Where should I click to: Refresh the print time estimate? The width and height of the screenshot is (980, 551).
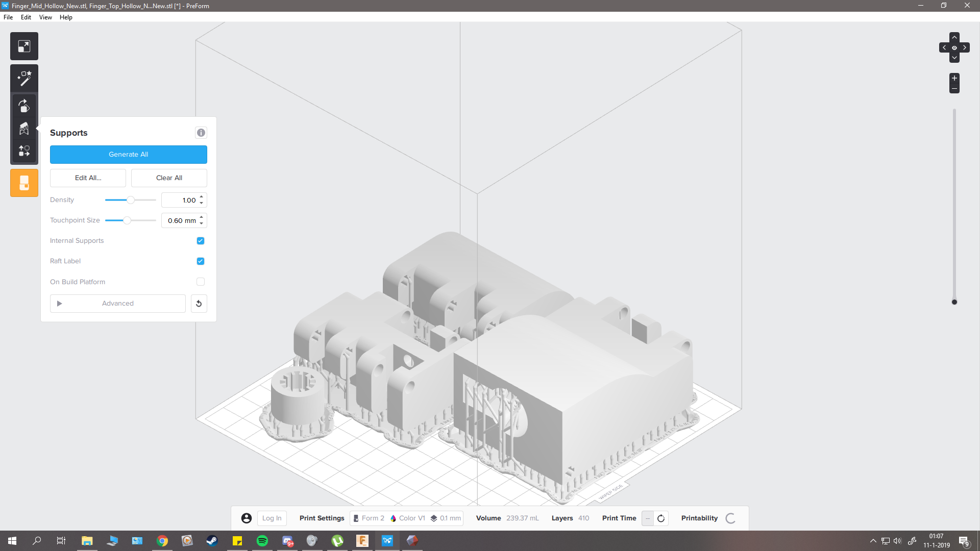(x=661, y=518)
